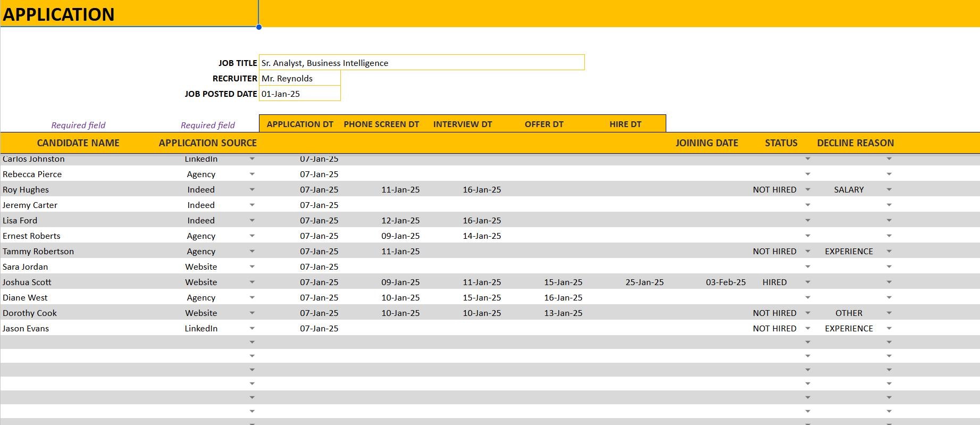Screen dimensions: 980x425
Task: Select the Job Posted Date field
Action: [x=300, y=94]
